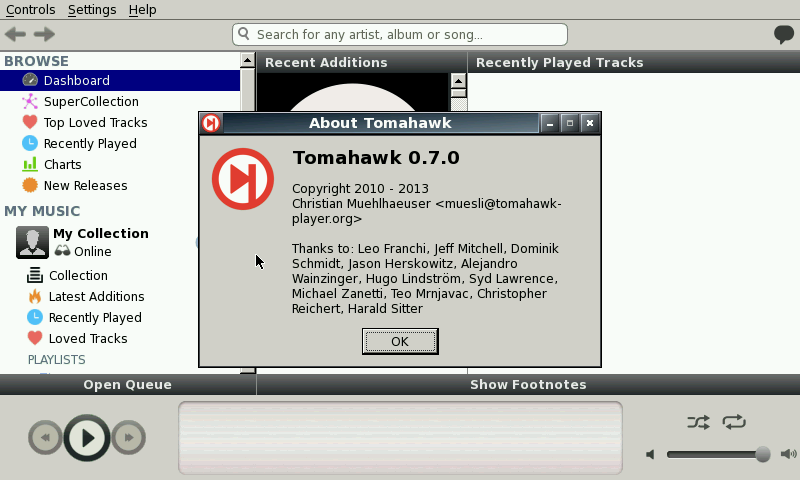Click the New Releases orange burst icon
Screen dimensions: 800x480
click(x=30, y=185)
